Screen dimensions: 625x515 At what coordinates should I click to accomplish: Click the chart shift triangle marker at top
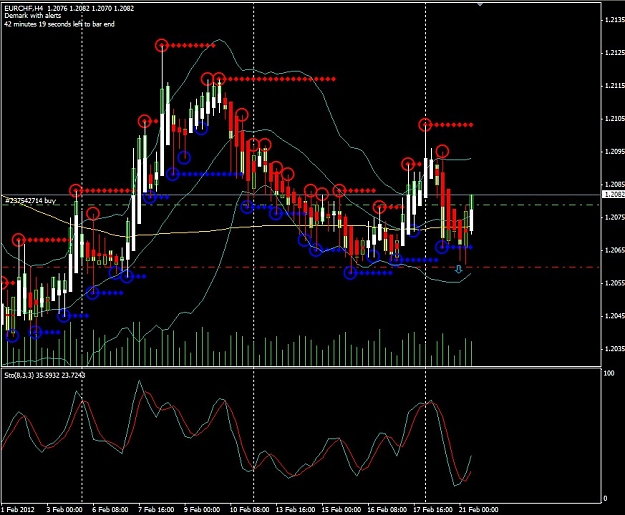coord(480,4)
